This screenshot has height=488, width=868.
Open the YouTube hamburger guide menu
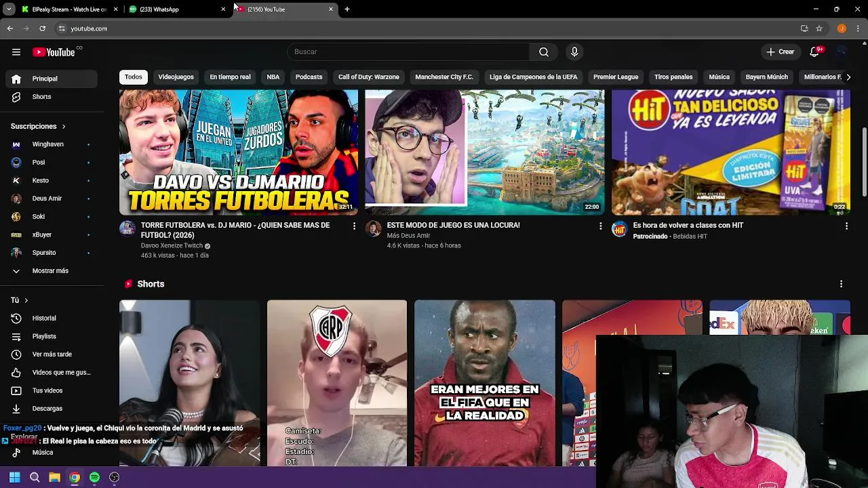16,52
